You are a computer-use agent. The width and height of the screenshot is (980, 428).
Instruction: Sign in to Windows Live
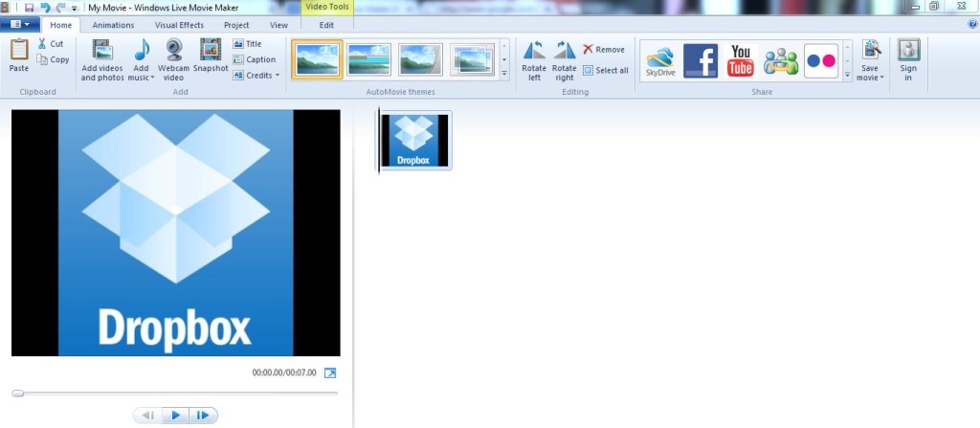[x=909, y=60]
